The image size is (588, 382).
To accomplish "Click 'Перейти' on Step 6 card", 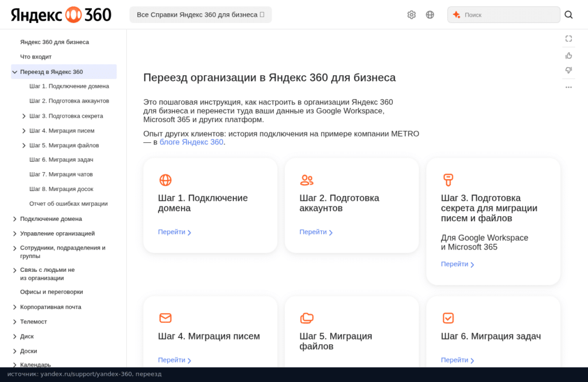I will point(458,360).
